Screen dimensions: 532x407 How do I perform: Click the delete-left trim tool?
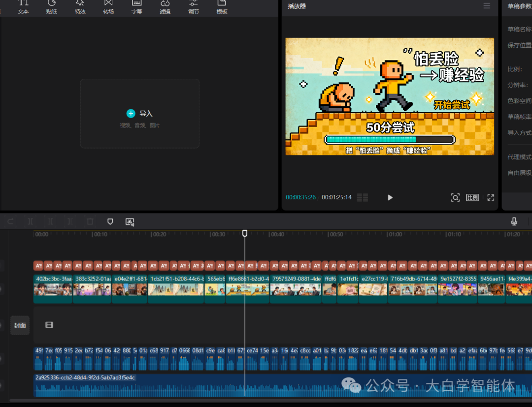[x=50, y=221]
